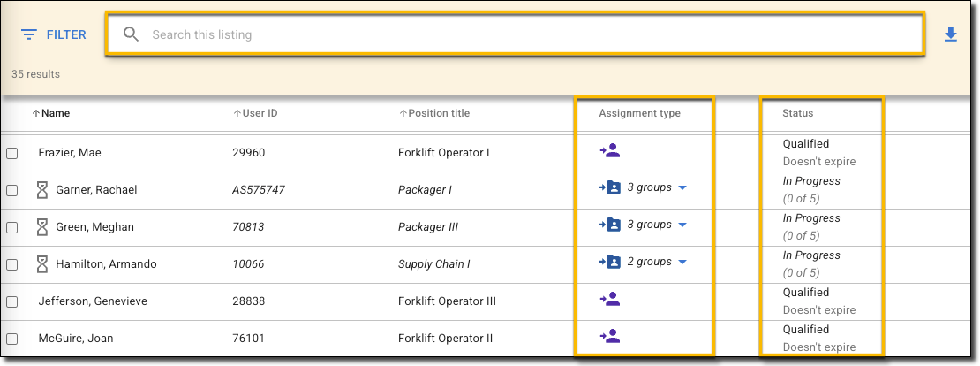Tick the checkbox for McGuire, Joan

pos(12,339)
